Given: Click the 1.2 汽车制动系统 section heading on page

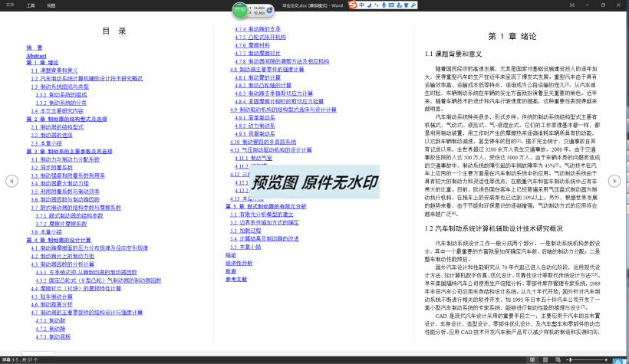Looking at the screenshot, I should click(494, 228).
